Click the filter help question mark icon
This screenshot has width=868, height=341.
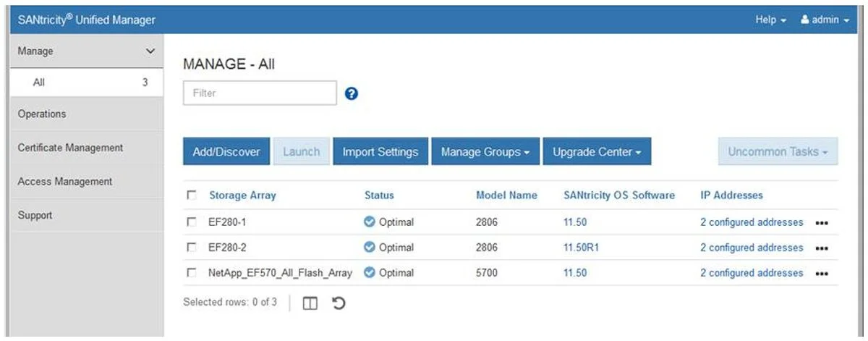(352, 93)
